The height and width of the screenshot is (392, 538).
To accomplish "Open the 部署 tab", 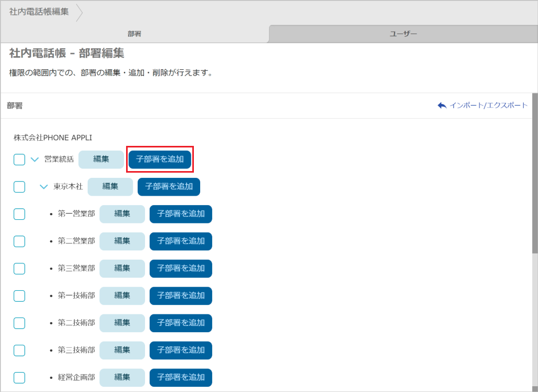I will coord(134,34).
